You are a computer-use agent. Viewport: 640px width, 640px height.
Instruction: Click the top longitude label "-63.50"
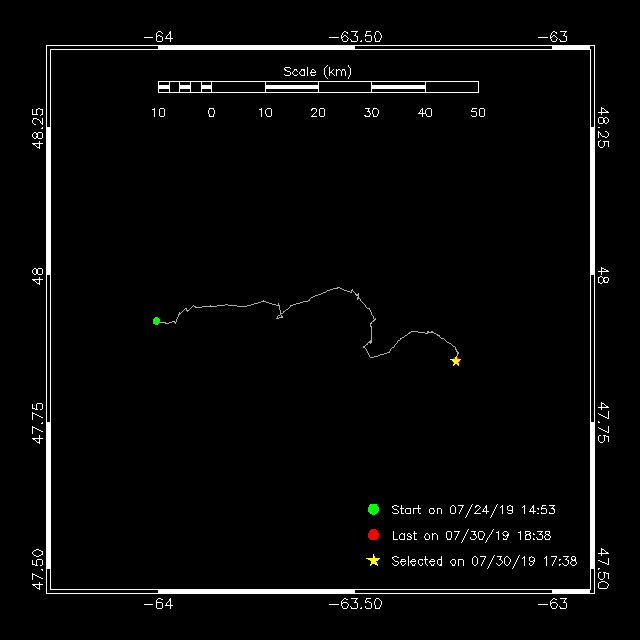coord(355,37)
